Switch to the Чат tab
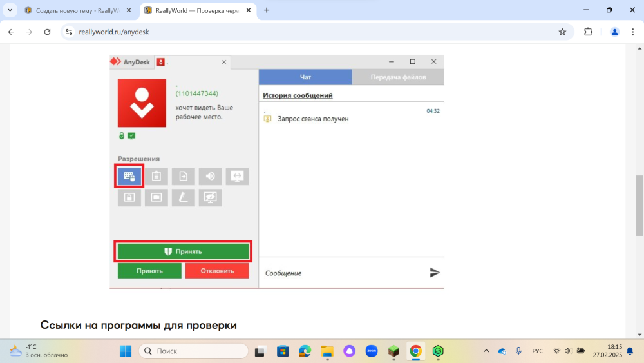Screen dimensions: 644x363 (x=305, y=77)
